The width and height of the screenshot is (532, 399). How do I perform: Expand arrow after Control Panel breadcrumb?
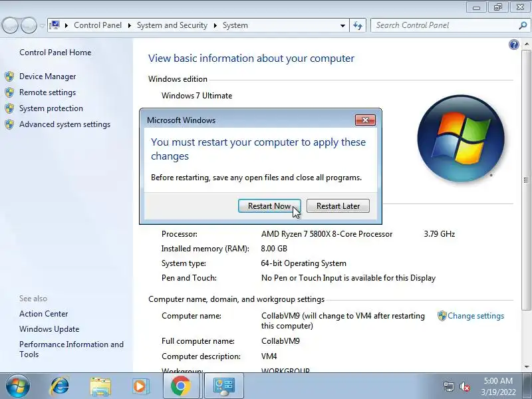(x=129, y=25)
